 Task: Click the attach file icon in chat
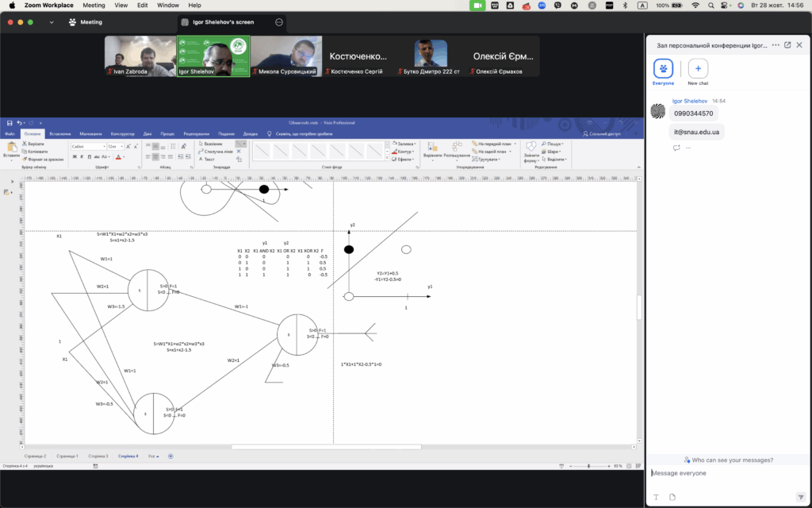coord(672,497)
